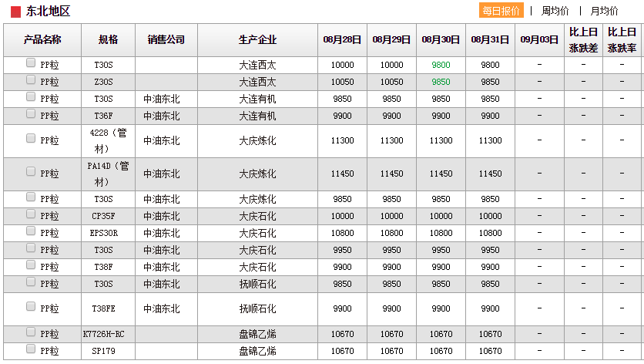This screenshot has height=364, width=644.
Task: Click the 08月30日 column header
Action: click(441, 40)
